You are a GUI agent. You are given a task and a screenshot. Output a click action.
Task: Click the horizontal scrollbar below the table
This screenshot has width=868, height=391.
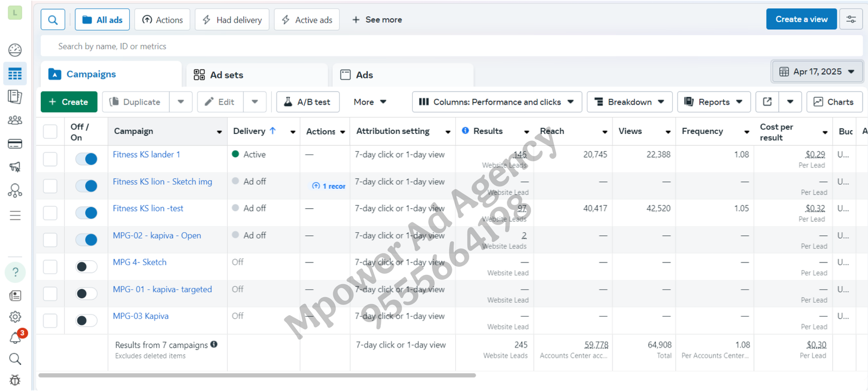[x=257, y=375]
